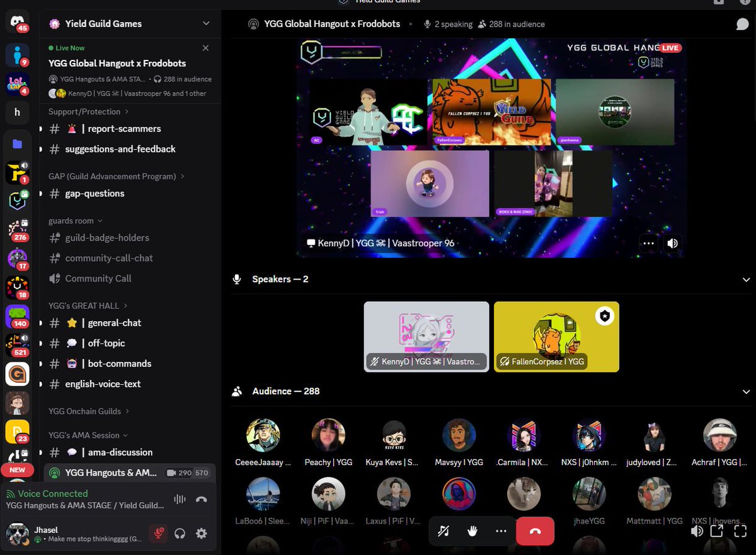756x555 pixels.
Task: Raise hand to request to speak
Action: click(472, 531)
